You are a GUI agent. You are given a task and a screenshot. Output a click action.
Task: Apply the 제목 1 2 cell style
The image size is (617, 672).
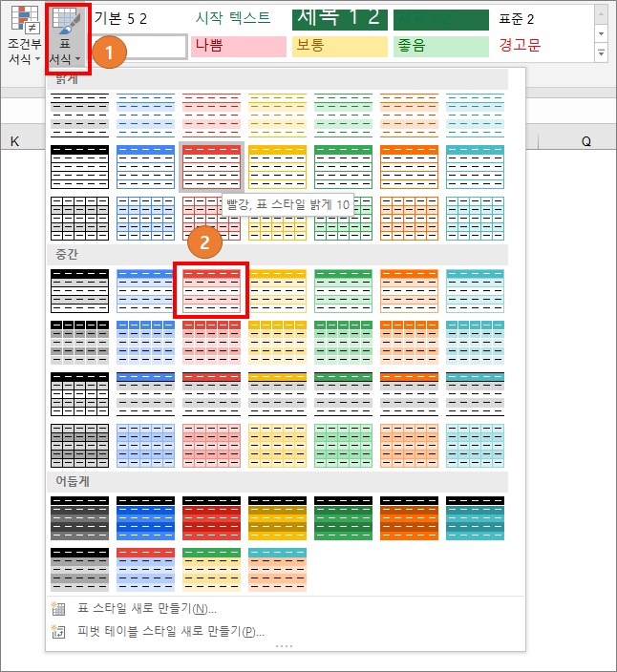click(x=340, y=19)
